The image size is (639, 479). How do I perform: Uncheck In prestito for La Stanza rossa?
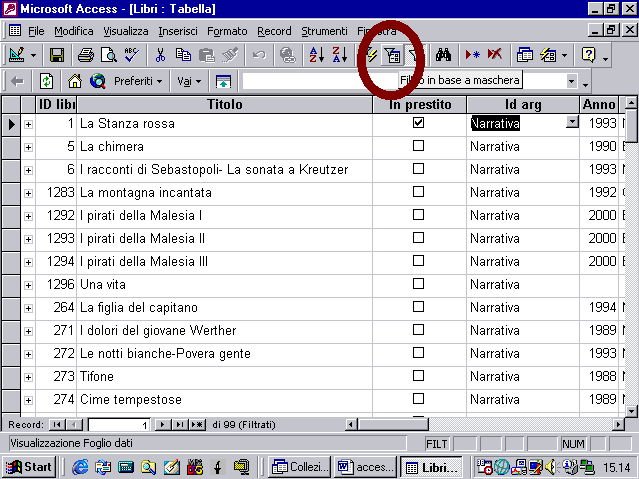(418, 123)
